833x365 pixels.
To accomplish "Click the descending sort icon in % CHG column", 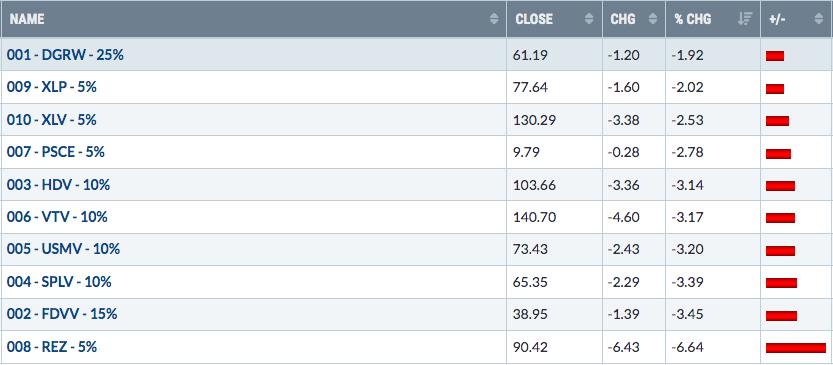I will coord(745,19).
